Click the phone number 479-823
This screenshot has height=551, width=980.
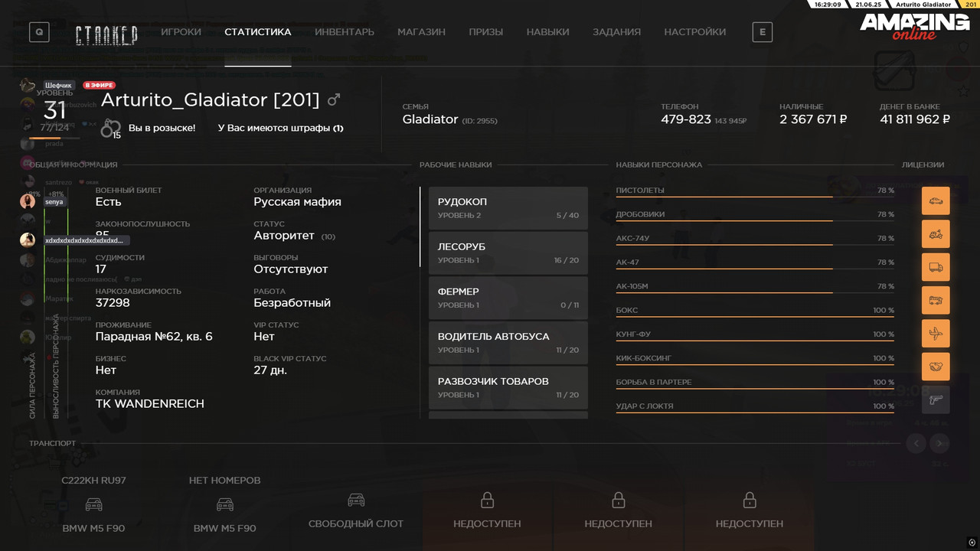(x=686, y=119)
